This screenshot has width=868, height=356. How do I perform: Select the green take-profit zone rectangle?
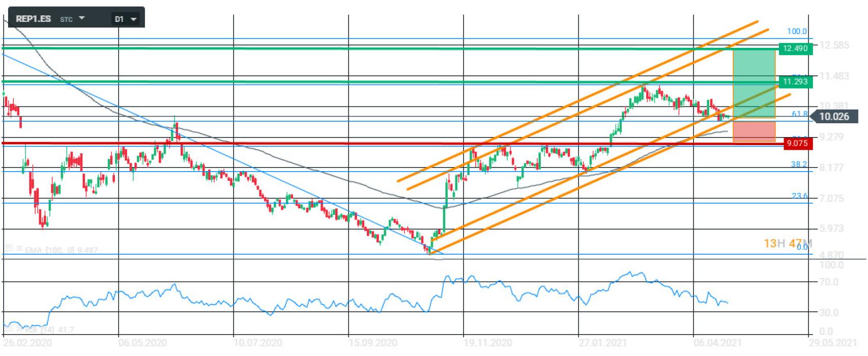pyautogui.click(x=754, y=84)
